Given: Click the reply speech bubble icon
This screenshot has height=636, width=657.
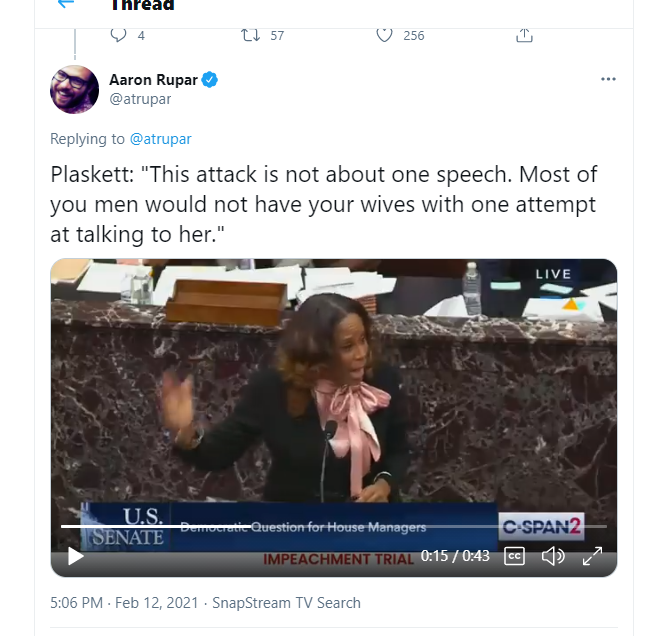Looking at the screenshot, I should pos(118,35).
